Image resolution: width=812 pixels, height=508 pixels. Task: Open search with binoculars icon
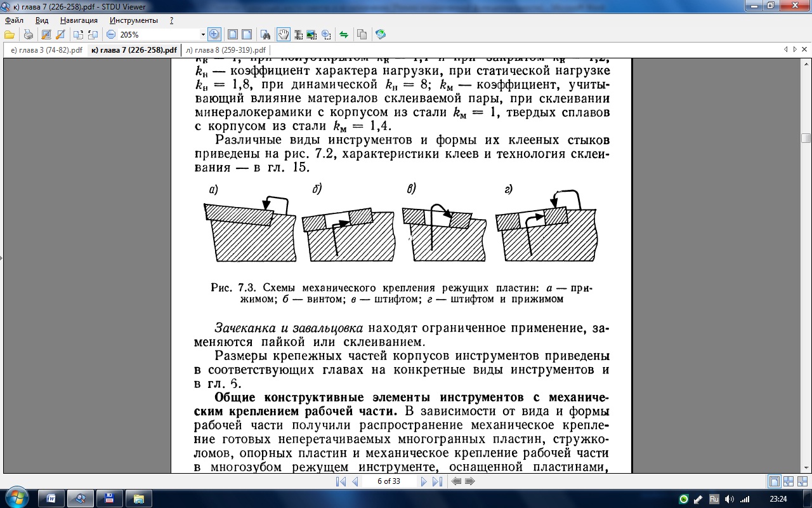point(266,34)
